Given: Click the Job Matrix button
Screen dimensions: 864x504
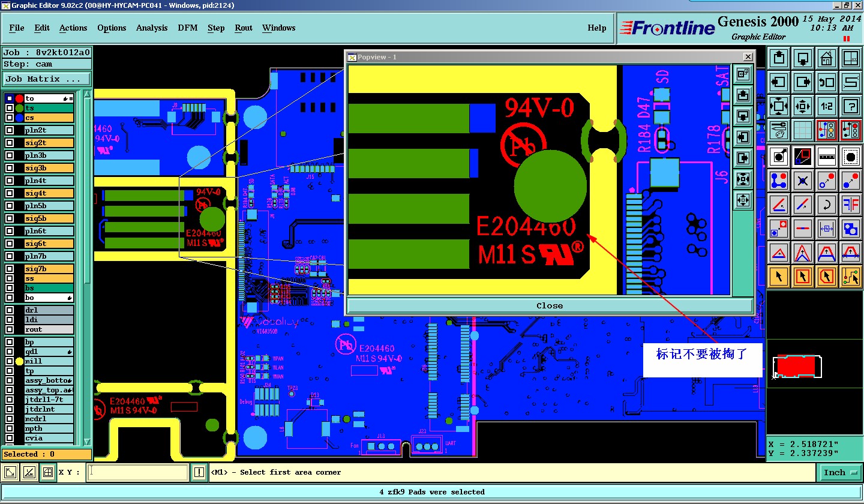Looking at the screenshot, I should (x=47, y=79).
